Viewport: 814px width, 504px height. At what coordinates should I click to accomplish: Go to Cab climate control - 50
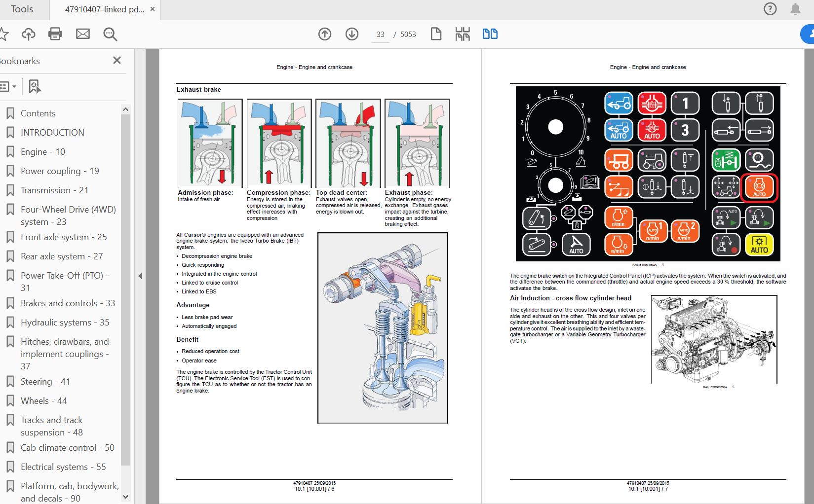[67, 448]
